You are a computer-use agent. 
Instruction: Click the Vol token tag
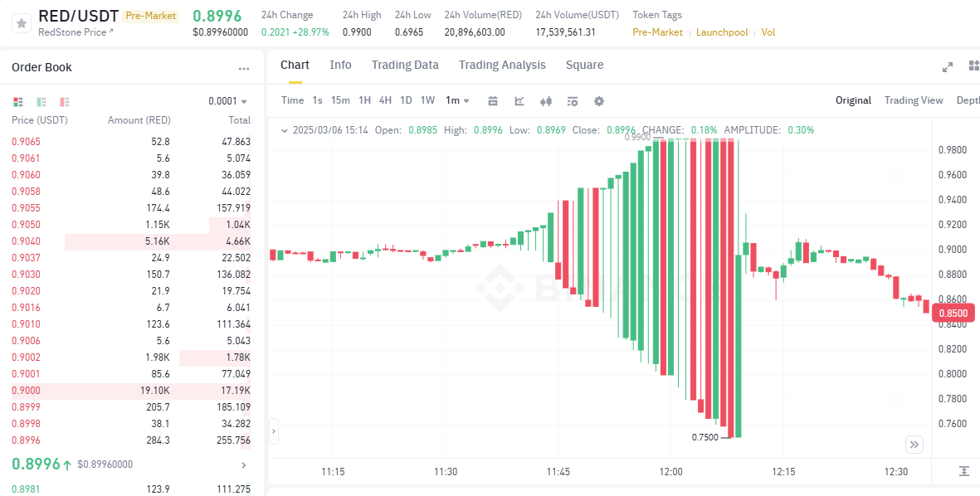(x=768, y=32)
